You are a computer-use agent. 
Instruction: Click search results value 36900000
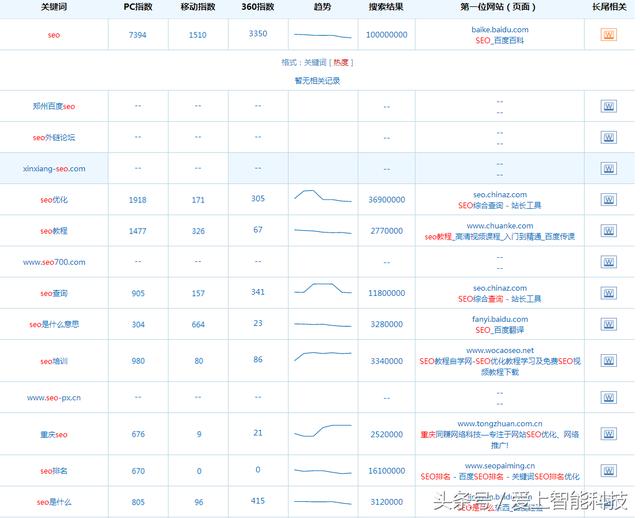(x=387, y=200)
